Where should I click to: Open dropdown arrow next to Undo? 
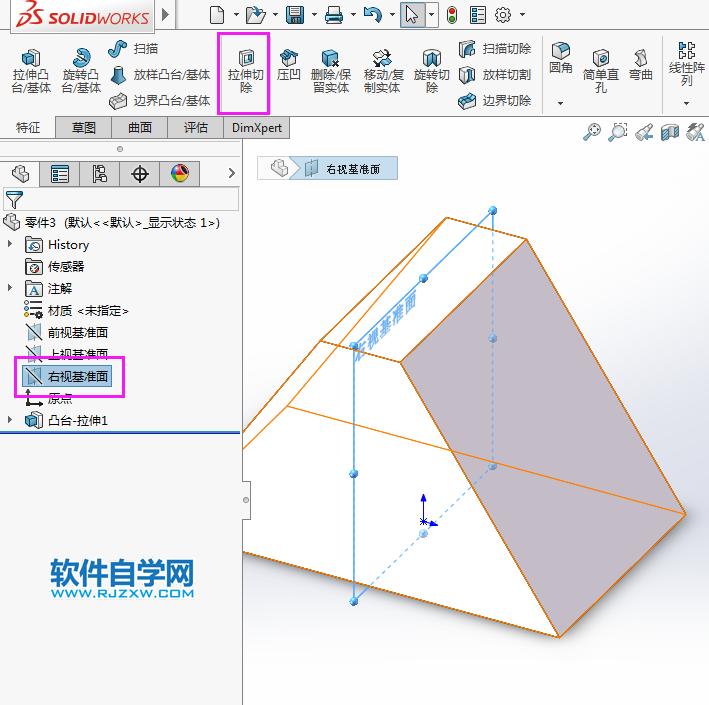pos(392,15)
